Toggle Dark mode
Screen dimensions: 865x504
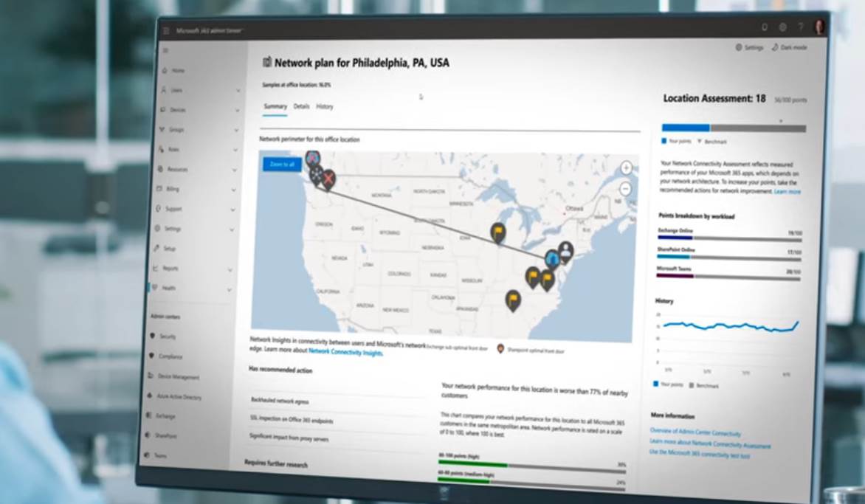[x=789, y=48]
